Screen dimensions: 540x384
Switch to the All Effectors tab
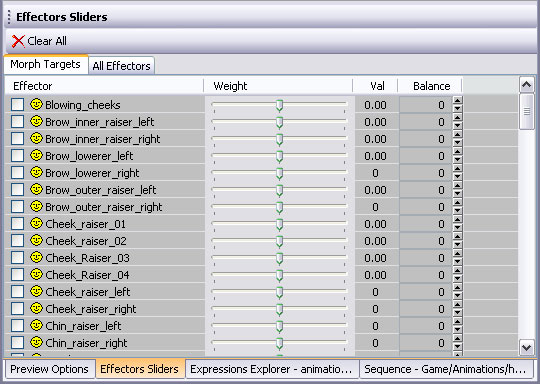(122, 65)
